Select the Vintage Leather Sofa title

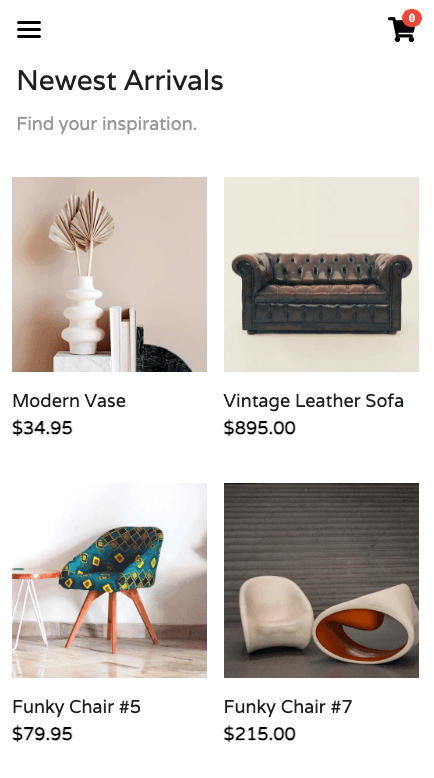pyautogui.click(x=313, y=401)
